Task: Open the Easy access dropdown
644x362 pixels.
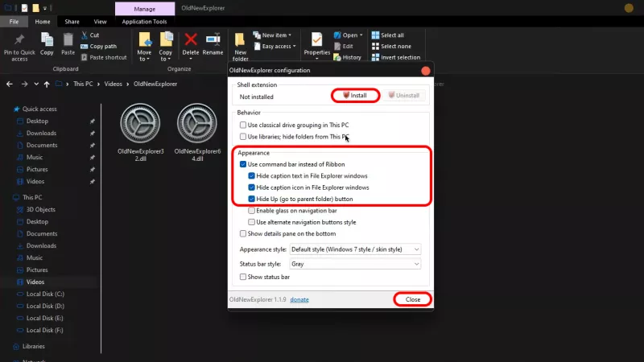Action: tap(275, 47)
